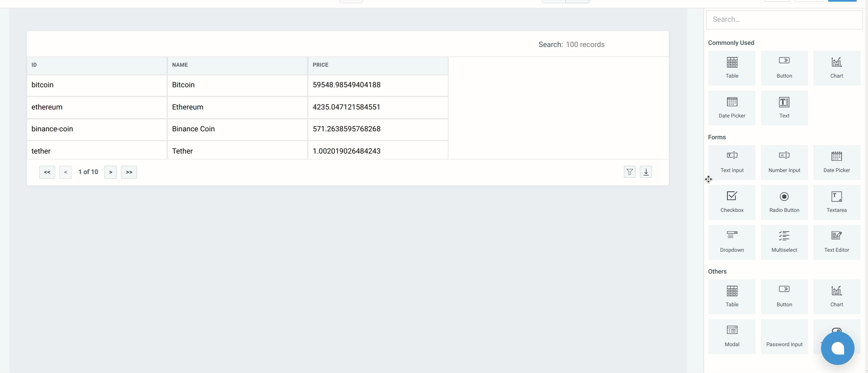Go to next table page
This screenshot has height=373, width=868.
pyautogui.click(x=110, y=172)
